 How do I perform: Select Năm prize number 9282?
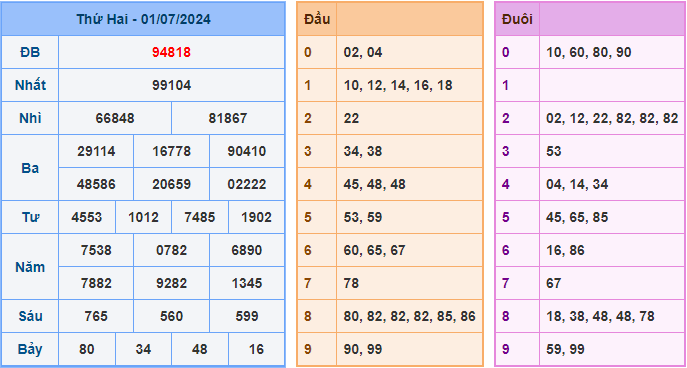tap(171, 283)
